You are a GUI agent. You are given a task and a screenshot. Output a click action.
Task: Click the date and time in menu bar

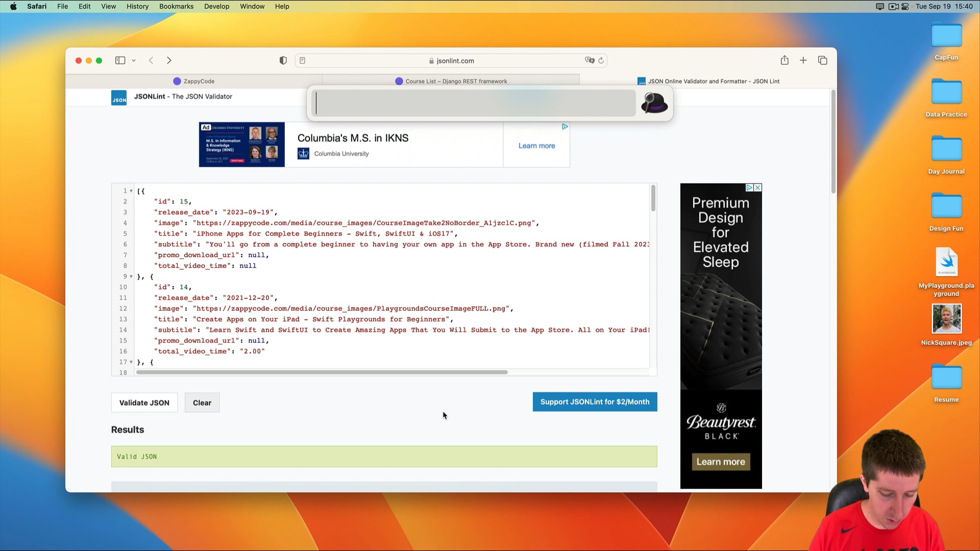pyautogui.click(x=944, y=6)
